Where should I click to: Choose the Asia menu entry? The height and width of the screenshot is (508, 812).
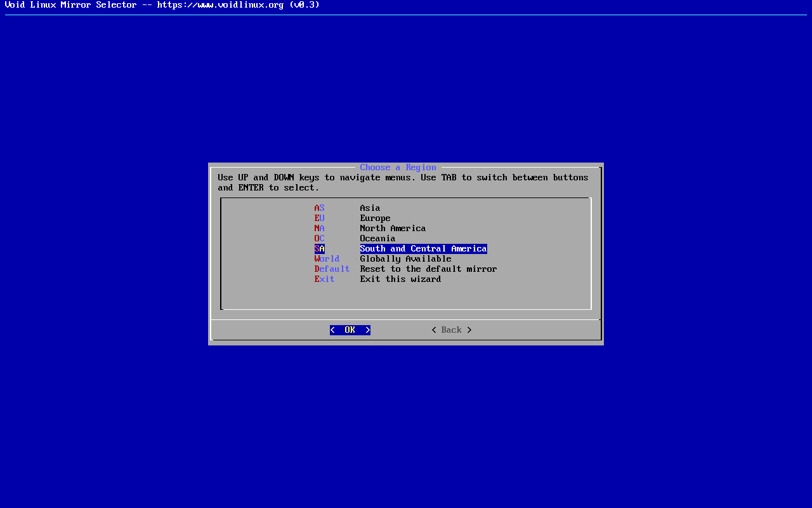pos(370,208)
